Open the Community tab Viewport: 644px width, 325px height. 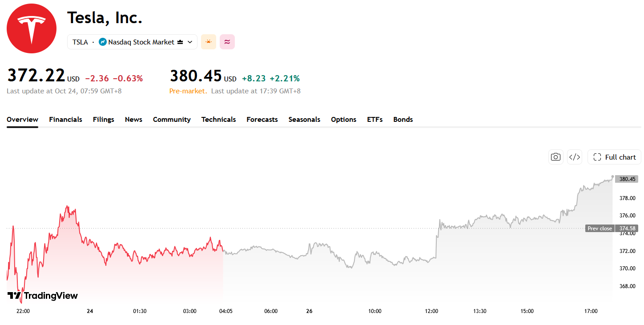(172, 119)
